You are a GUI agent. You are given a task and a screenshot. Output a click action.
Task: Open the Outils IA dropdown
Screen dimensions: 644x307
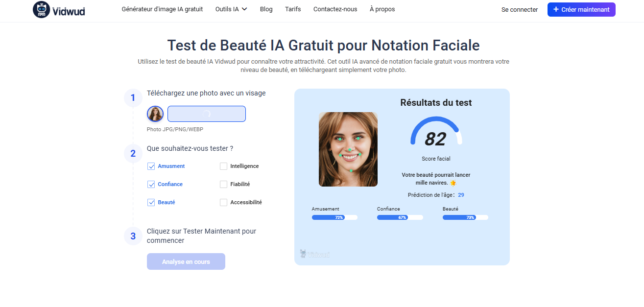(x=231, y=8)
